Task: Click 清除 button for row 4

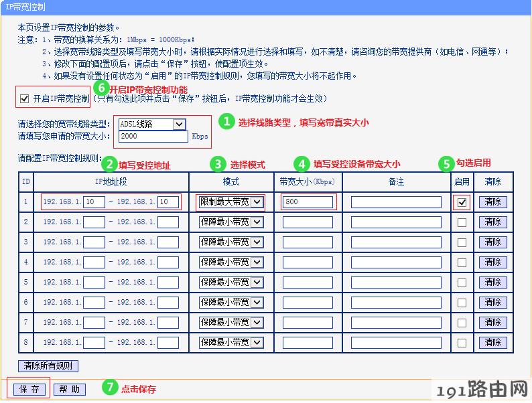Action: pyautogui.click(x=492, y=262)
